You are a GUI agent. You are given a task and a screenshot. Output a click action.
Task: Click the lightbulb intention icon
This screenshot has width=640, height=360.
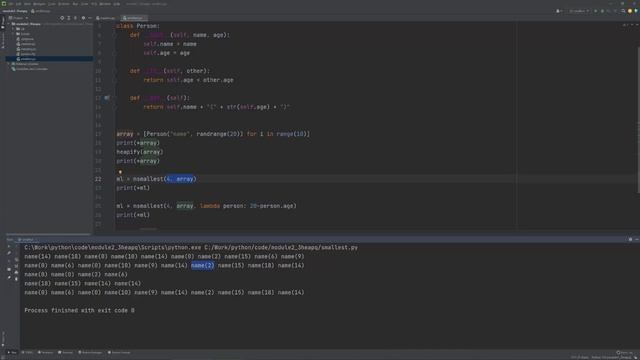click(x=120, y=172)
